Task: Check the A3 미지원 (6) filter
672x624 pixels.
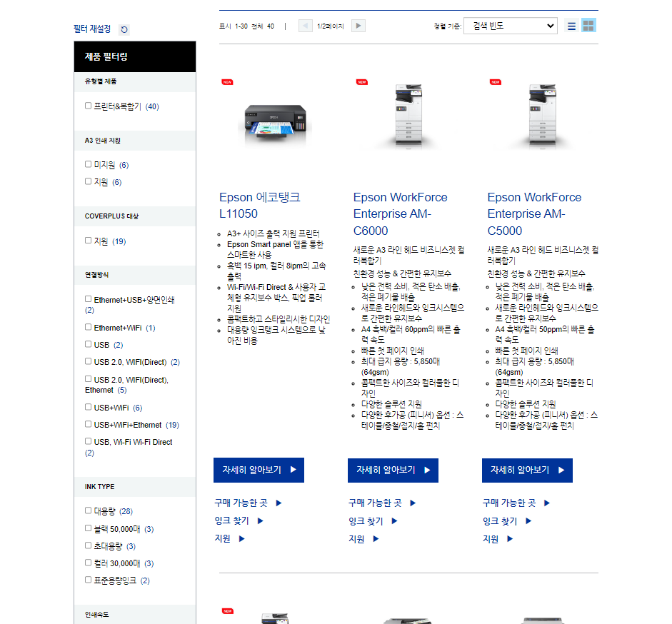Action: pyautogui.click(x=89, y=164)
